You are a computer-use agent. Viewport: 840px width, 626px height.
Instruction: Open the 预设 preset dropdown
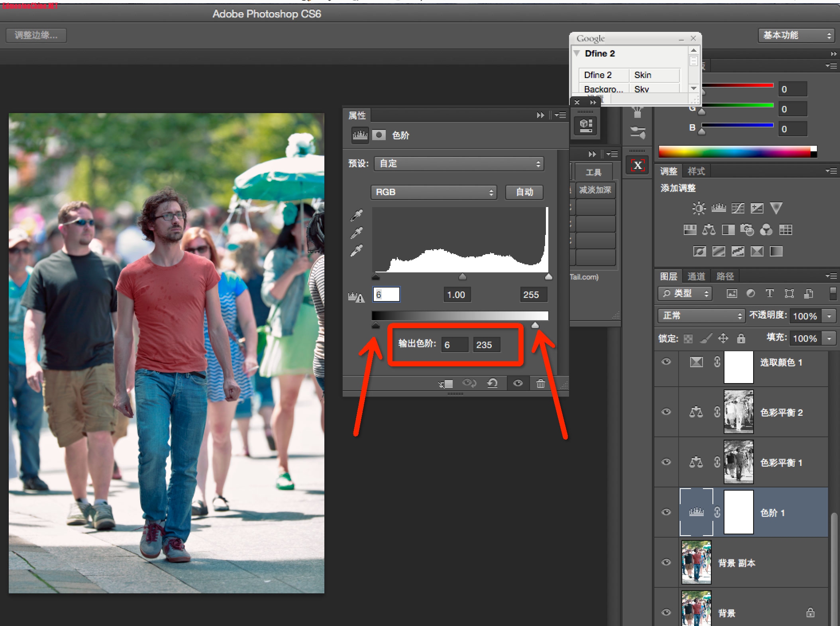click(459, 164)
